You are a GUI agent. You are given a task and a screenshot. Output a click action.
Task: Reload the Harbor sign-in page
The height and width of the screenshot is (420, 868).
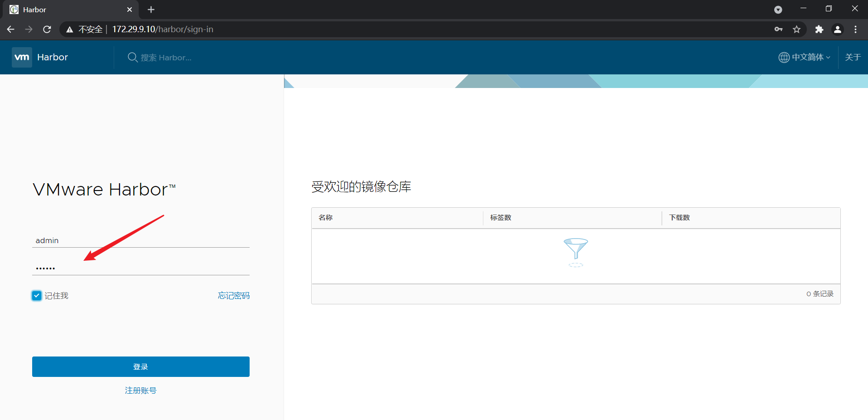pyautogui.click(x=47, y=29)
